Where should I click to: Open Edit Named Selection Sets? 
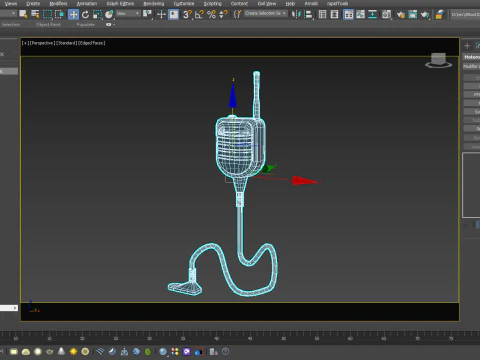click(238, 14)
